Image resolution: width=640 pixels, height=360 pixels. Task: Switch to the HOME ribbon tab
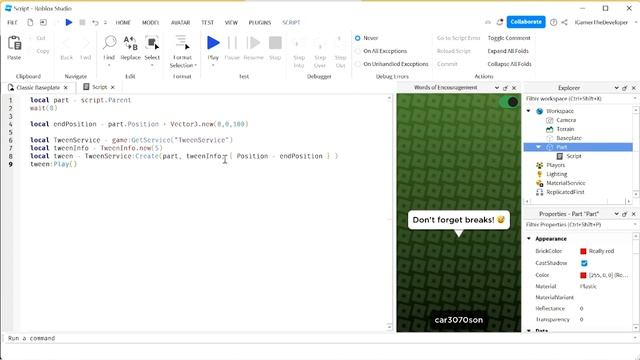coord(123,22)
